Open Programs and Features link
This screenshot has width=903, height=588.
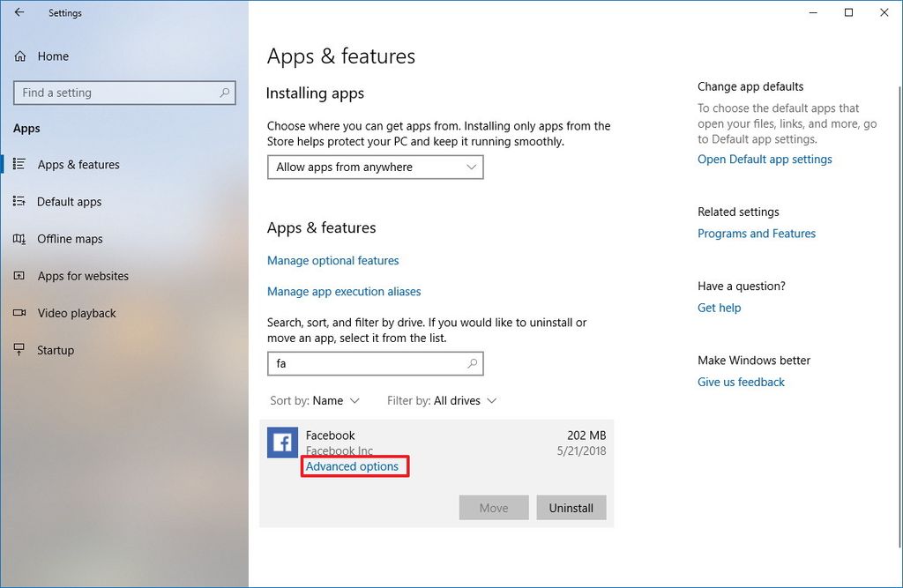point(757,233)
